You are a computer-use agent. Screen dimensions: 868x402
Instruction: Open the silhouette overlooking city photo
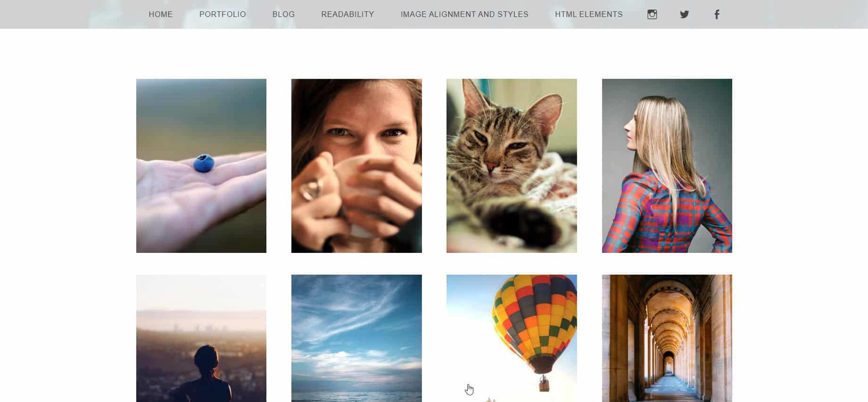[201, 338]
